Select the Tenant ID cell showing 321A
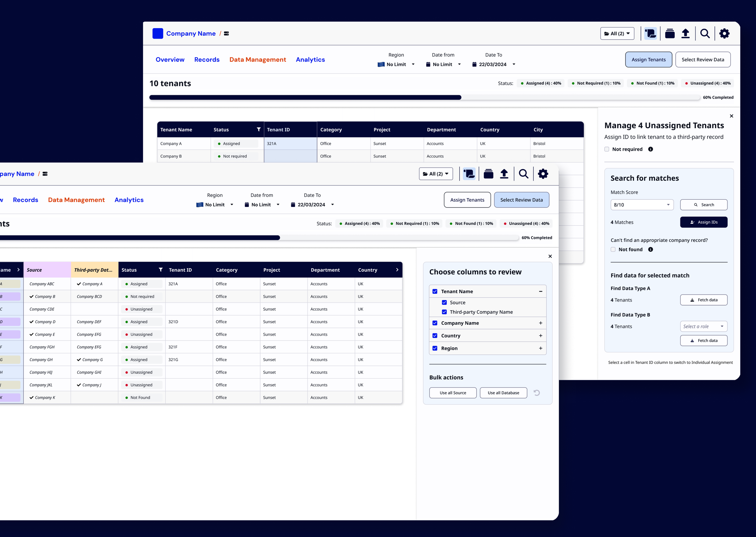Screen dimensions: 756x537 tap(290, 144)
